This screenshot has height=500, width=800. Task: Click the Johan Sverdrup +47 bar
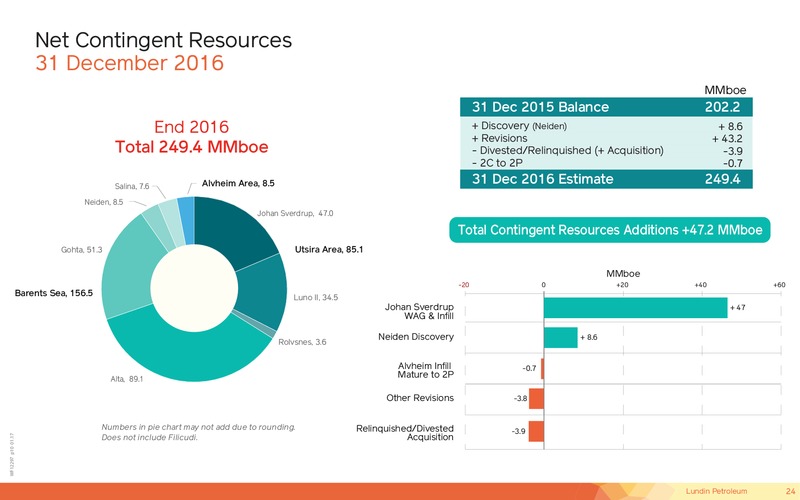click(x=635, y=308)
